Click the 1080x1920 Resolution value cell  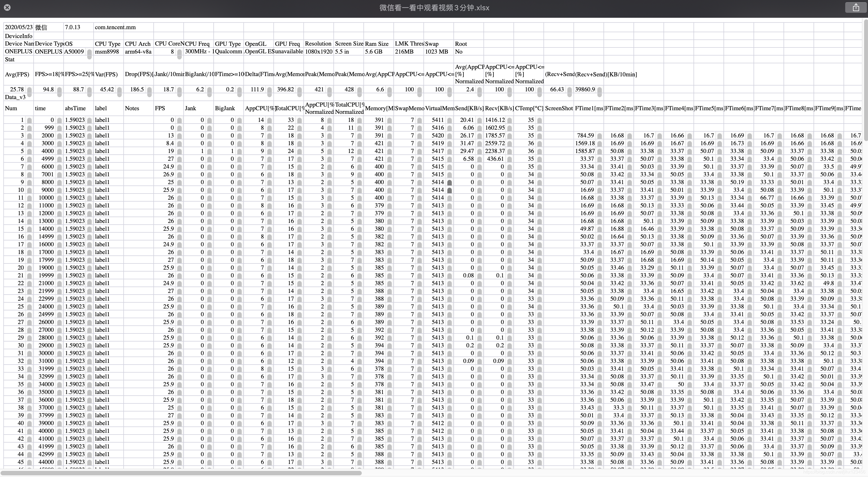click(x=318, y=52)
